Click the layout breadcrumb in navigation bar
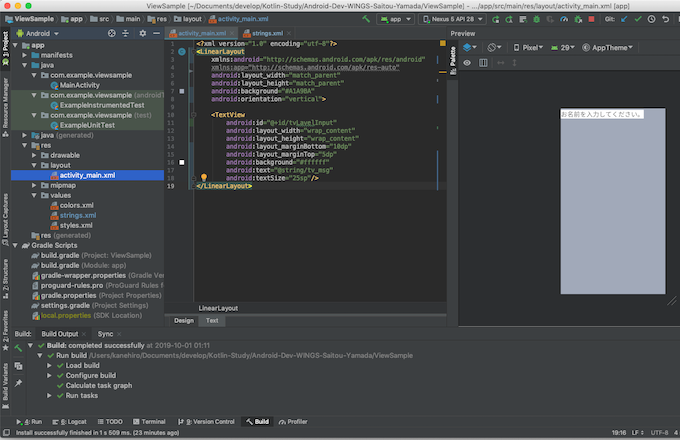The height and width of the screenshot is (440, 680). (x=188, y=19)
